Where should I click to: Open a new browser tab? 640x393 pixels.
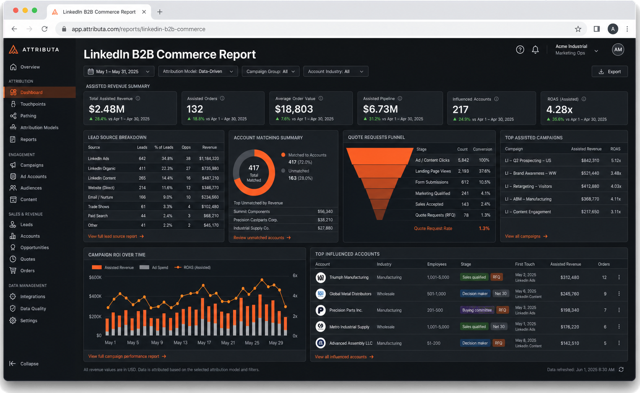pos(160,12)
